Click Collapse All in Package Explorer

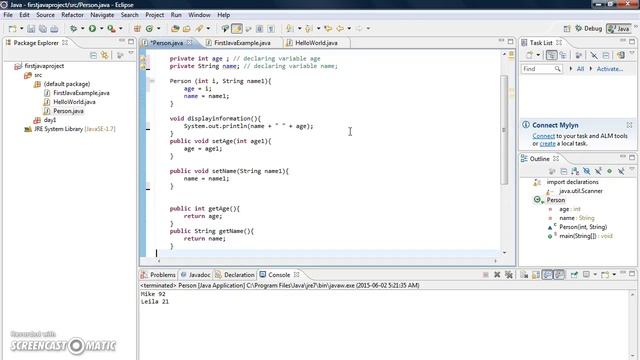[x=93, y=55]
